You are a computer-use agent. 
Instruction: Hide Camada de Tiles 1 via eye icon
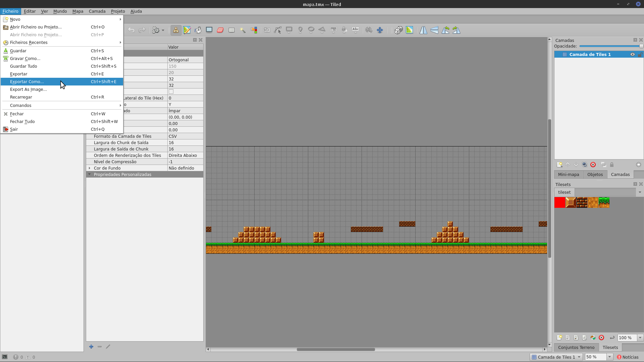pos(633,54)
